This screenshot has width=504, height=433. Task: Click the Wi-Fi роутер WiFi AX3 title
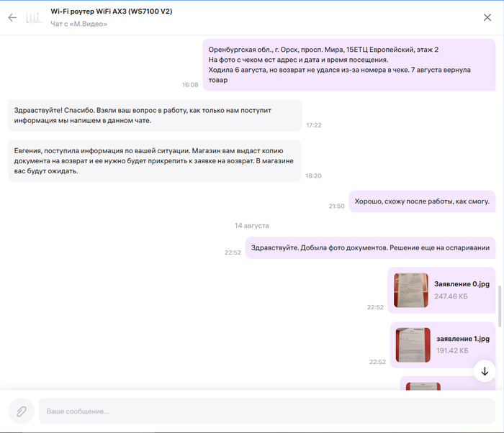(111, 12)
